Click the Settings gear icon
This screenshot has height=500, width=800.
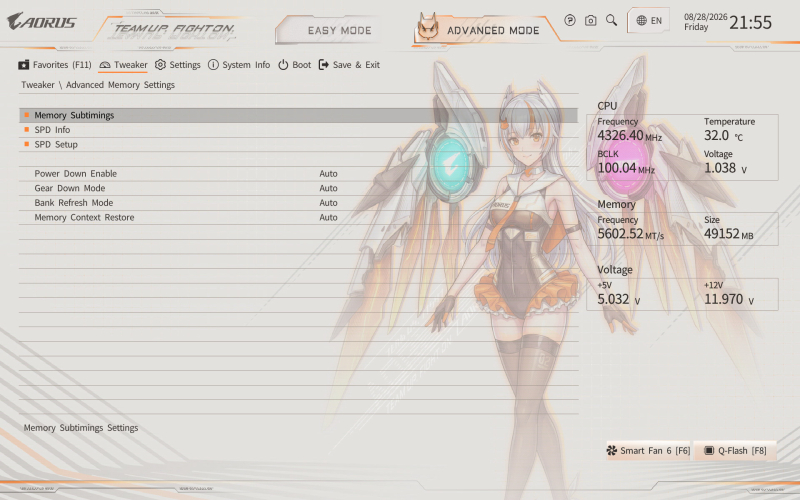tap(160, 65)
